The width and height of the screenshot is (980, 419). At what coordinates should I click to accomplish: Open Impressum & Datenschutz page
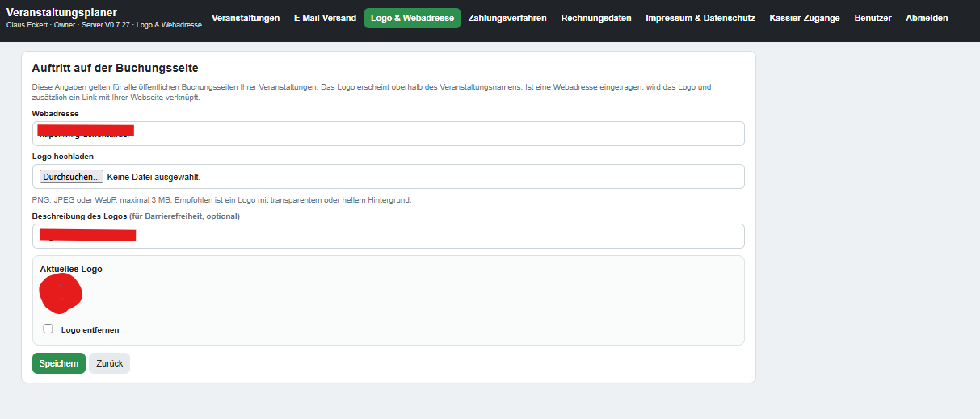tap(700, 18)
